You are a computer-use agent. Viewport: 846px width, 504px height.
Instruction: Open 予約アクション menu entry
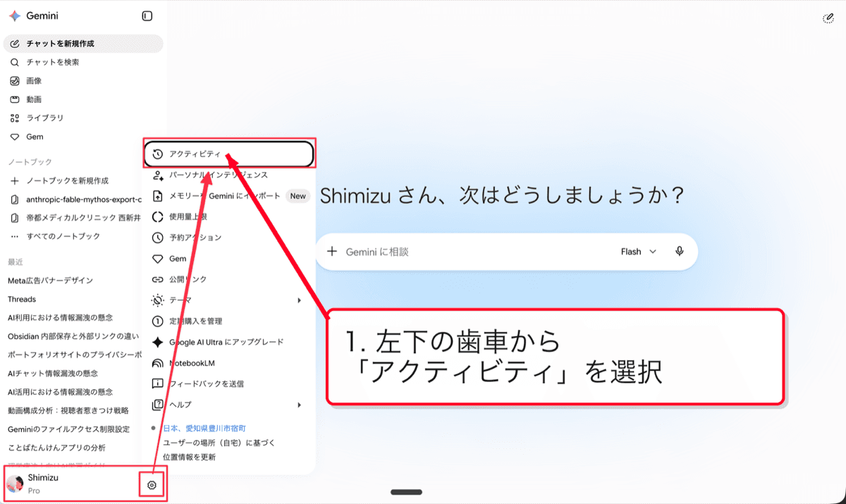pyautogui.click(x=229, y=238)
